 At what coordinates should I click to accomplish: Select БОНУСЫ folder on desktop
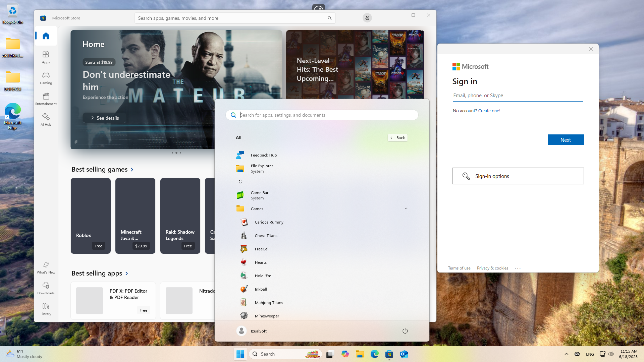click(13, 81)
